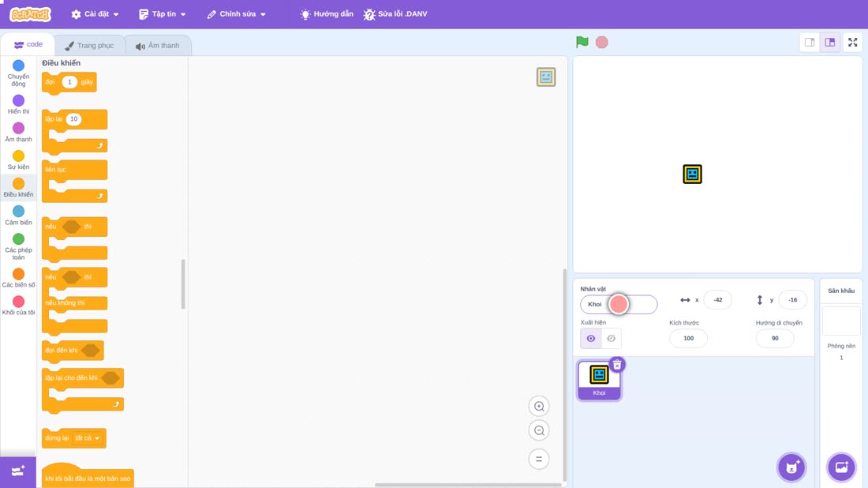The image size is (868, 488).
Task: Select the Âm thanh sound block category
Action: [x=18, y=133]
